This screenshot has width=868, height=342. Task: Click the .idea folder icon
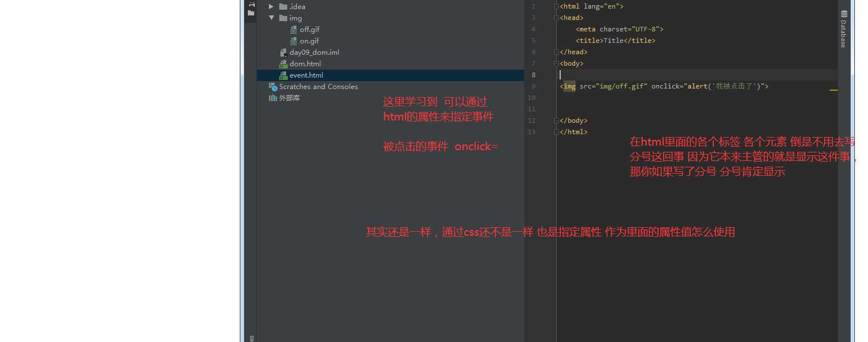[283, 6]
